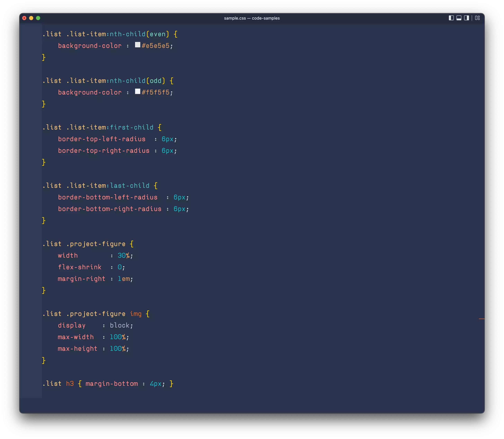
Task: Click border-bottom-left-radius property name
Action: pos(108,197)
